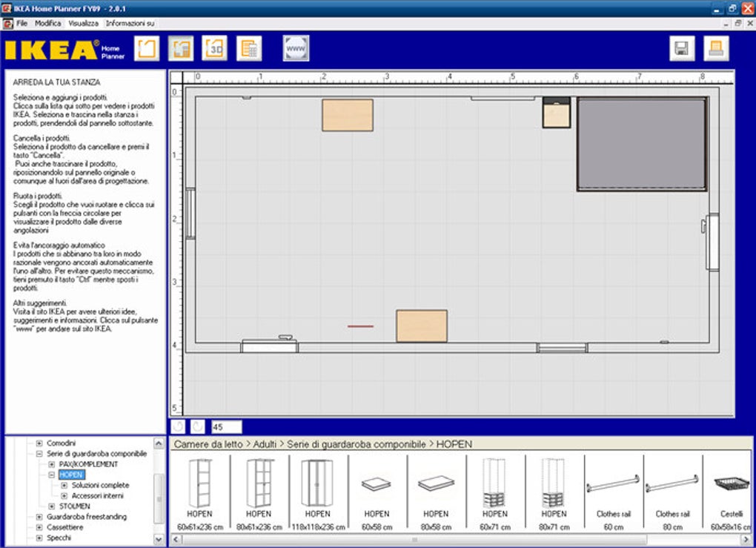Select the beige furniture on the bottom wall
Viewport: 756px width, 548px height.
click(422, 326)
